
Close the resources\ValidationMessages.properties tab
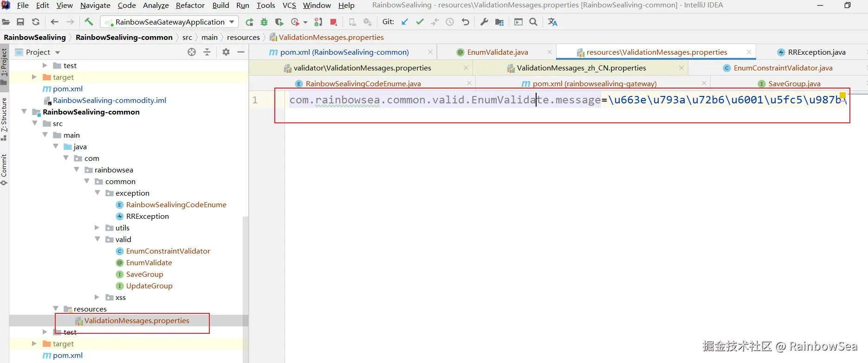[x=749, y=52]
